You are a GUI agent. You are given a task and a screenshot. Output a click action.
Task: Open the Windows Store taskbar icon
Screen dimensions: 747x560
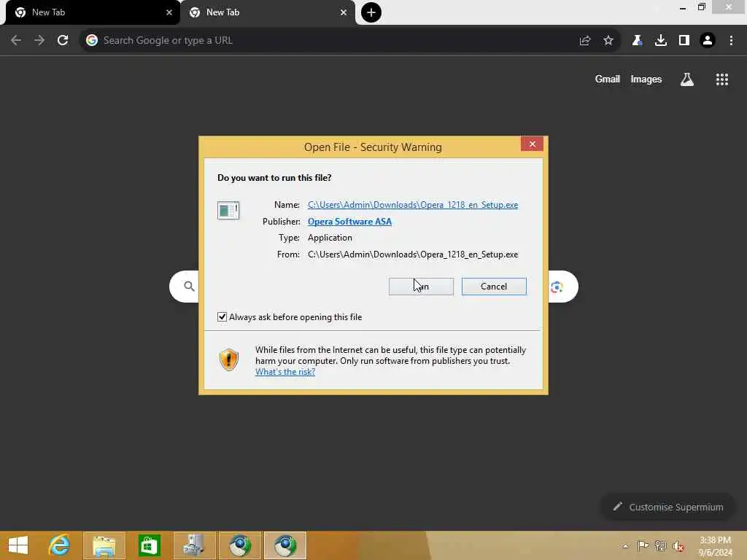click(x=149, y=545)
